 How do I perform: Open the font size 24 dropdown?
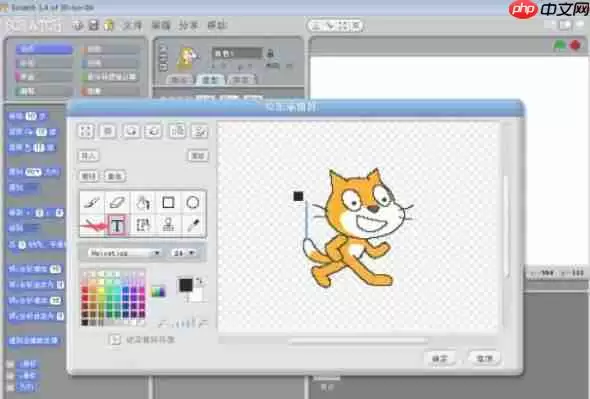(184, 253)
